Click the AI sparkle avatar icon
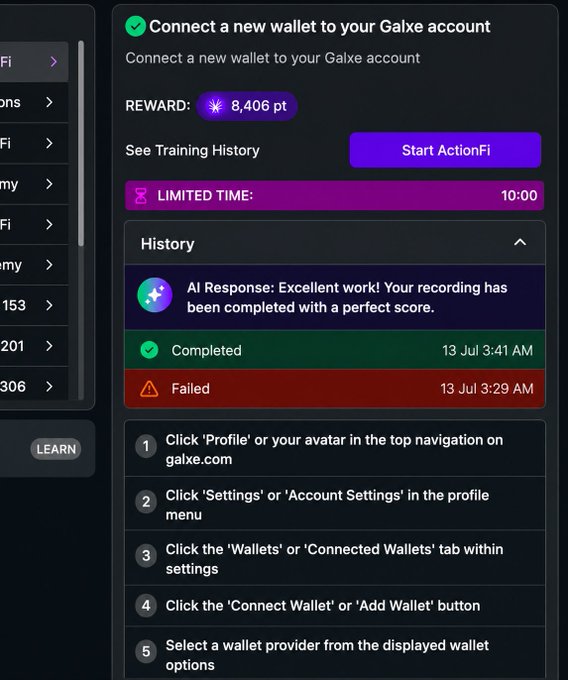 [x=155, y=295]
